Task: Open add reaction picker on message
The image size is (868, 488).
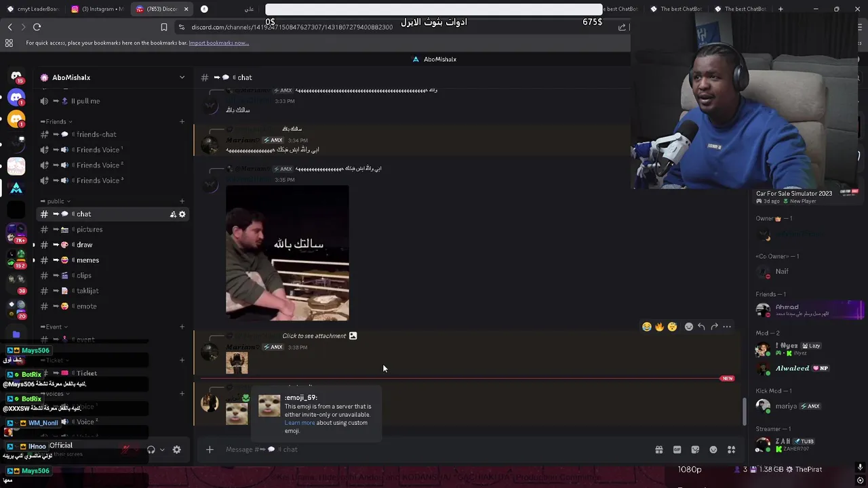Action: click(689, 327)
